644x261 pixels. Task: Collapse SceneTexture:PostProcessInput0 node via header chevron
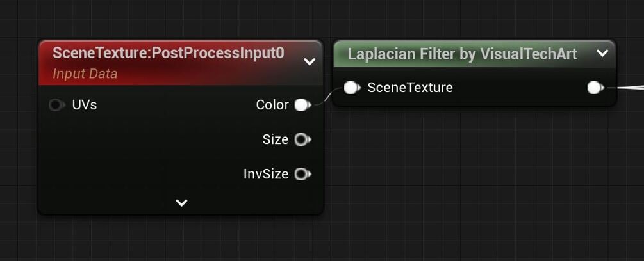click(x=310, y=62)
